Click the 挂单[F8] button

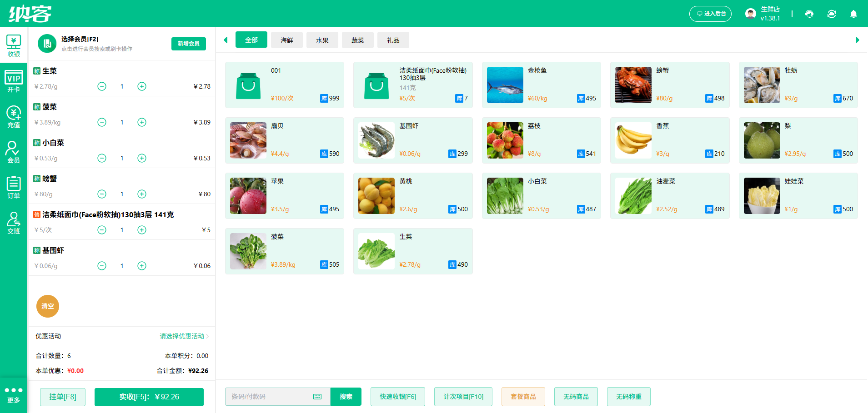click(63, 397)
